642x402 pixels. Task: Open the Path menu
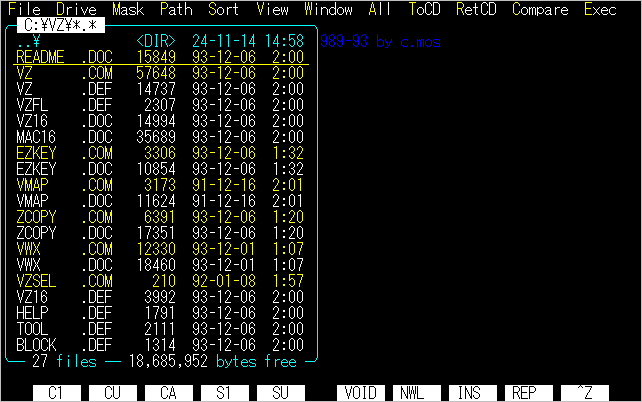(176, 9)
